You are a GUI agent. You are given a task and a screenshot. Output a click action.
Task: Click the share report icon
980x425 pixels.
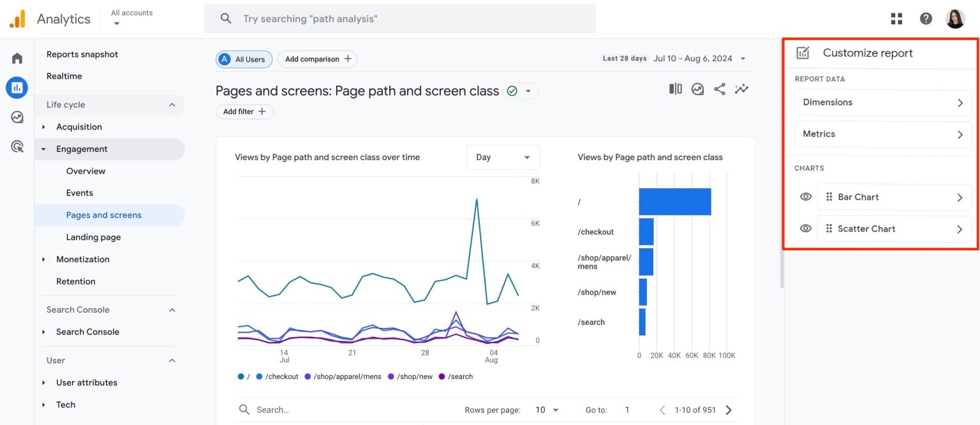[720, 89]
